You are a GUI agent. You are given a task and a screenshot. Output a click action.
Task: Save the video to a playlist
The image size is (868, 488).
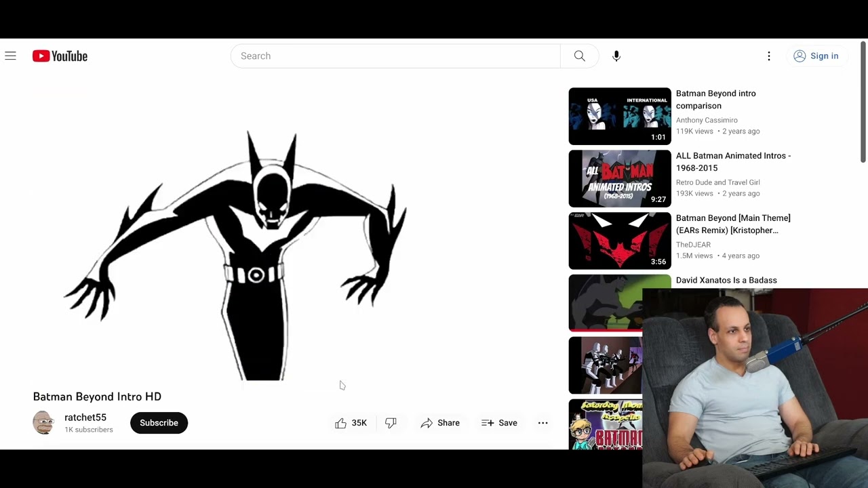500,423
